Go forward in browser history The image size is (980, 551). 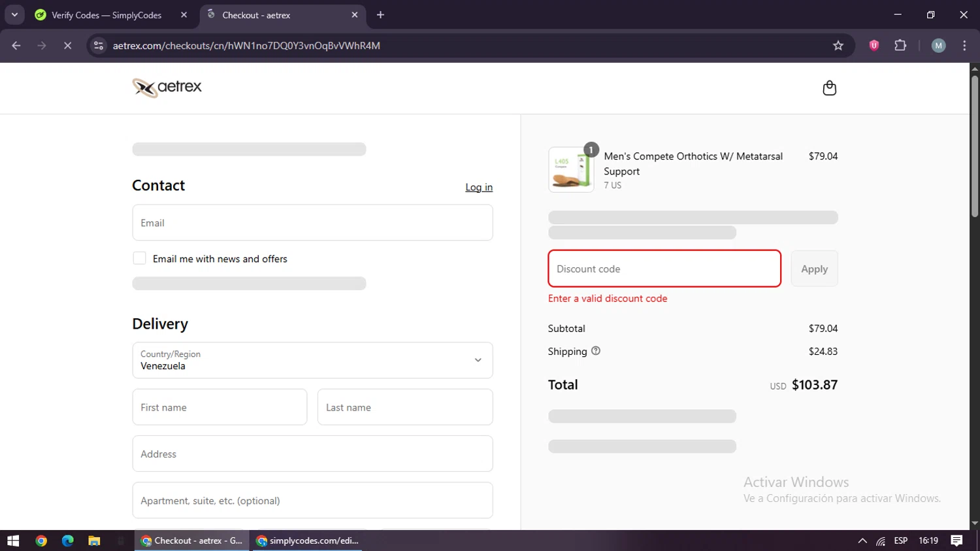coord(42,46)
